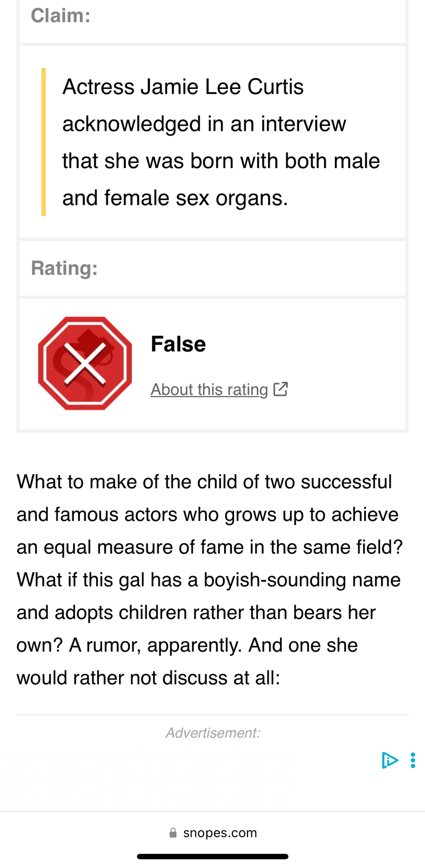Tap the snopes.com address text
This screenshot has width=425, height=868.
[x=220, y=833]
